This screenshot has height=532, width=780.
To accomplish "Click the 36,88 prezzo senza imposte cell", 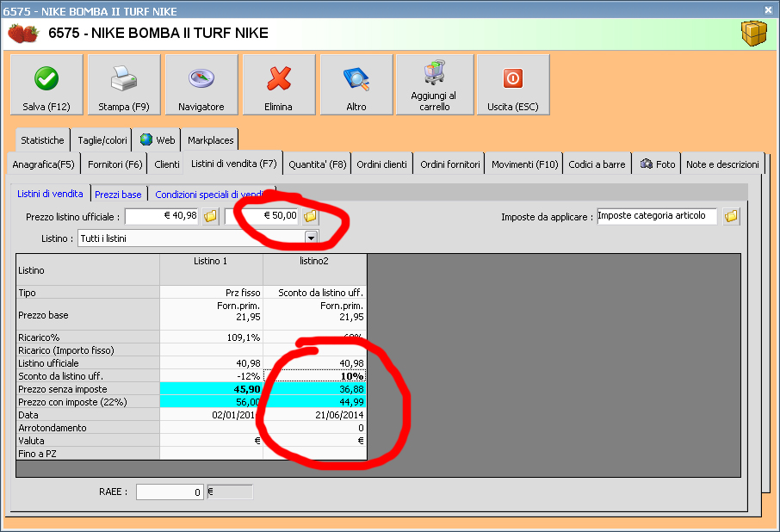I will click(x=314, y=389).
